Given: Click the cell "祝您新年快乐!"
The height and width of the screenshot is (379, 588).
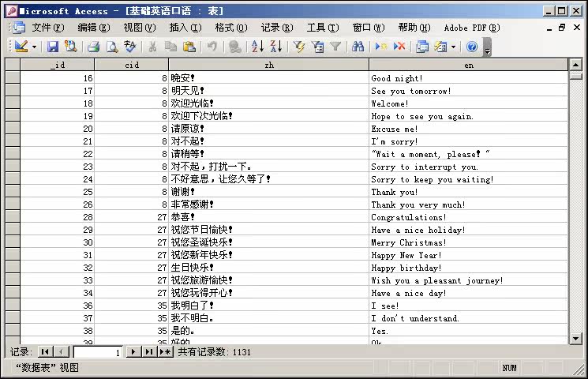Looking at the screenshot, I should click(269, 255).
